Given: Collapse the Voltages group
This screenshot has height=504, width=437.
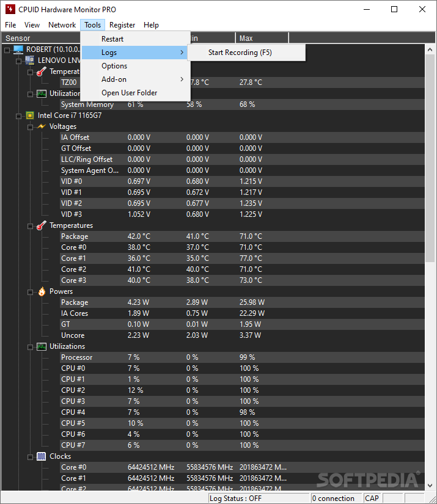Looking at the screenshot, I should 30,127.
